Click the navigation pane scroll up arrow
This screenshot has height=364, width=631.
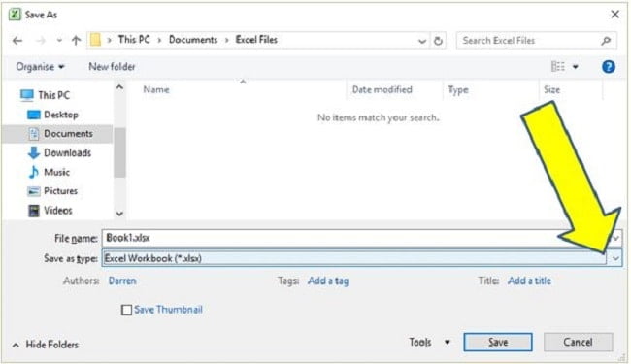[x=119, y=87]
